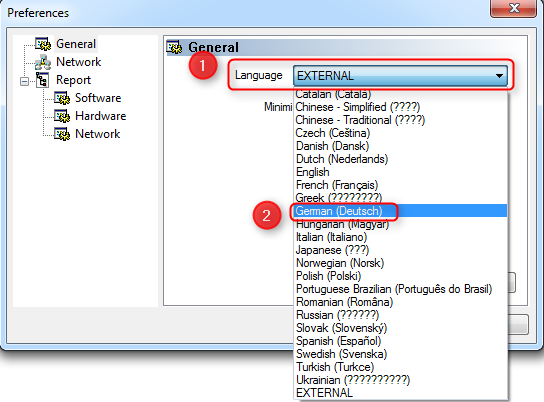Image resolution: width=544 pixels, height=402 pixels.
Task: Choose Italian (Italiano) language
Action: click(x=400, y=237)
